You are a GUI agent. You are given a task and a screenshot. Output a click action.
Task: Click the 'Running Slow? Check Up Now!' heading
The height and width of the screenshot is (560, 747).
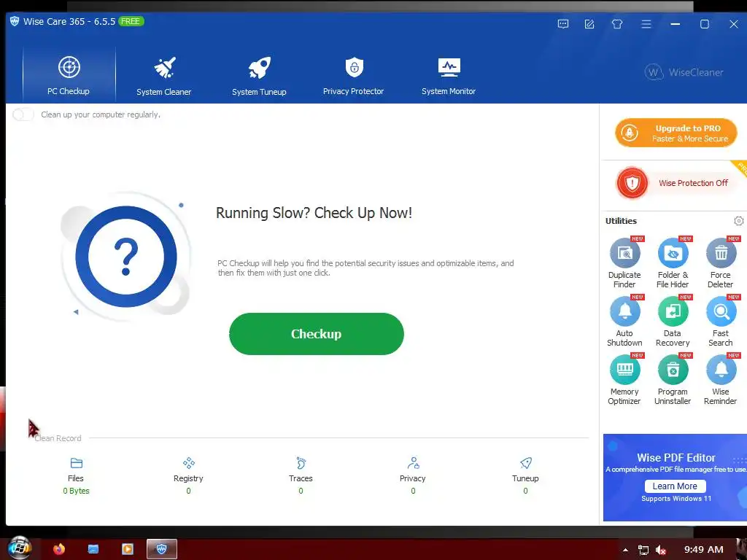pyautogui.click(x=314, y=213)
